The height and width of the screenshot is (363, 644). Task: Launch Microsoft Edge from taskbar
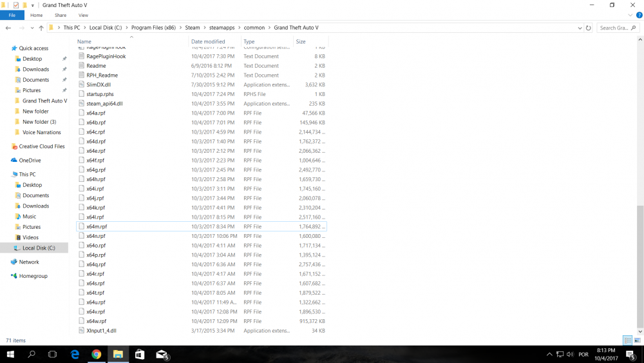pos(75,355)
